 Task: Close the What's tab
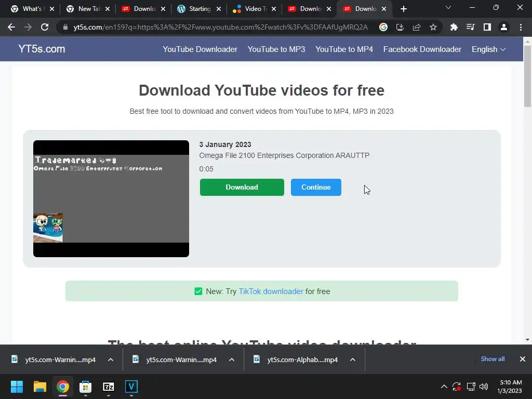(52, 9)
